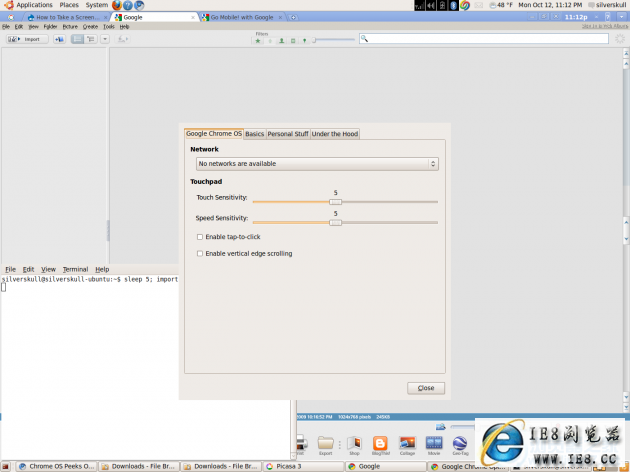Close the options dialog with Close button
Screen dimensions: 630x472
426,388
